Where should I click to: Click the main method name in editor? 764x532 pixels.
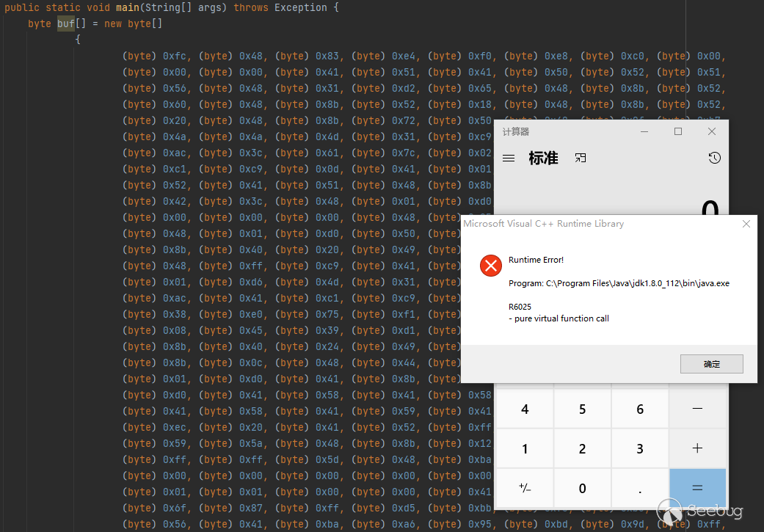[x=127, y=8]
